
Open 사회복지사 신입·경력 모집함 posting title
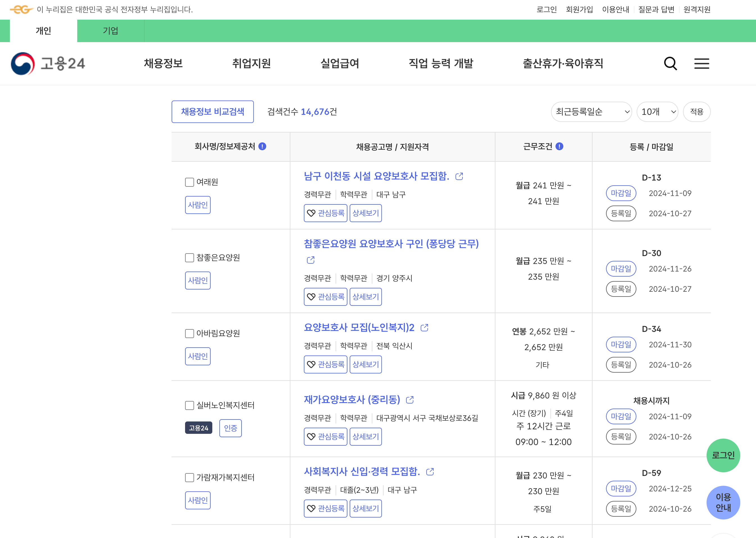[x=362, y=472]
